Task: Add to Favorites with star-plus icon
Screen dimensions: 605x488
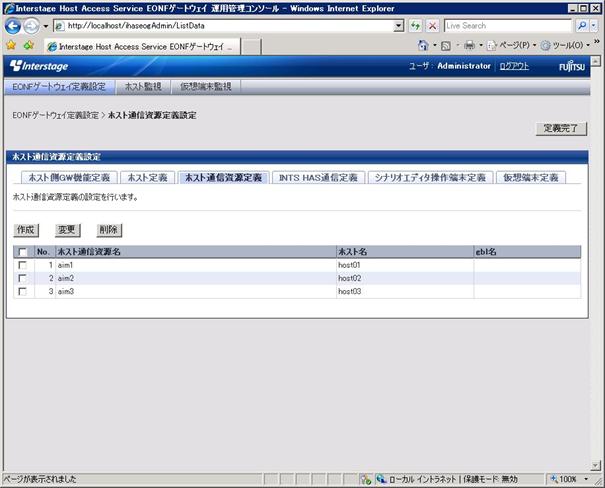Action: (29, 46)
